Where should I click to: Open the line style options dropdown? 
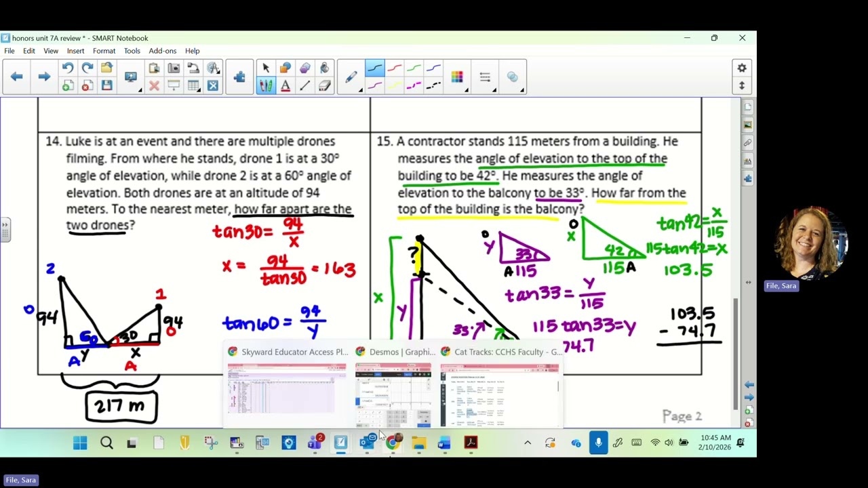[x=485, y=77]
